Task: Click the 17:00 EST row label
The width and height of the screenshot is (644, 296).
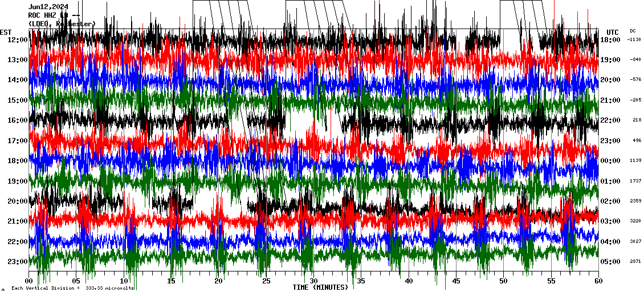Action: point(17,141)
